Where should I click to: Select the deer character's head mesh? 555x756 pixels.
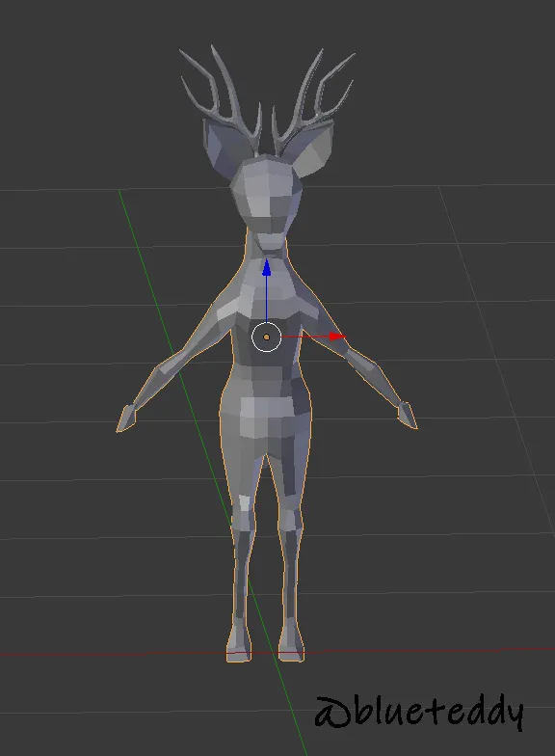tap(266, 202)
